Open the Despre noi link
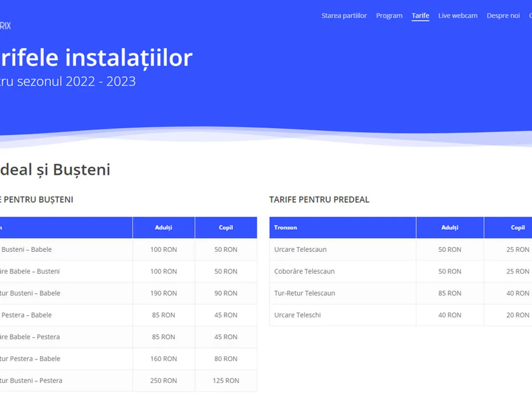The width and height of the screenshot is (532, 399). coord(503,16)
